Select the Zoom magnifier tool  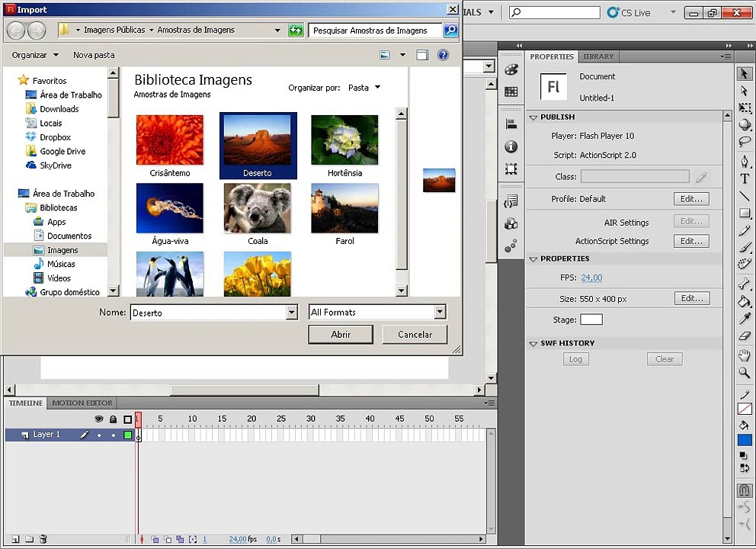[x=745, y=372]
